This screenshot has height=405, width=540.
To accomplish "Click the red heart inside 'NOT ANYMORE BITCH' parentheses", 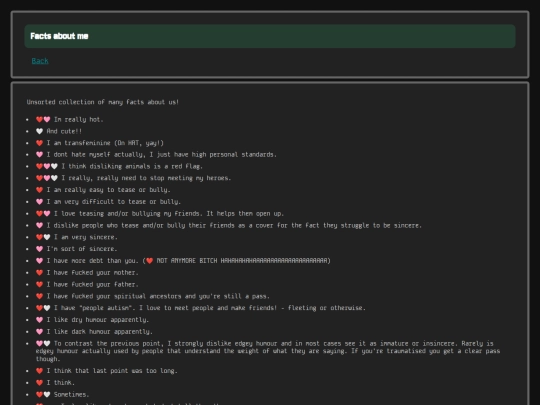I will [149, 261].
